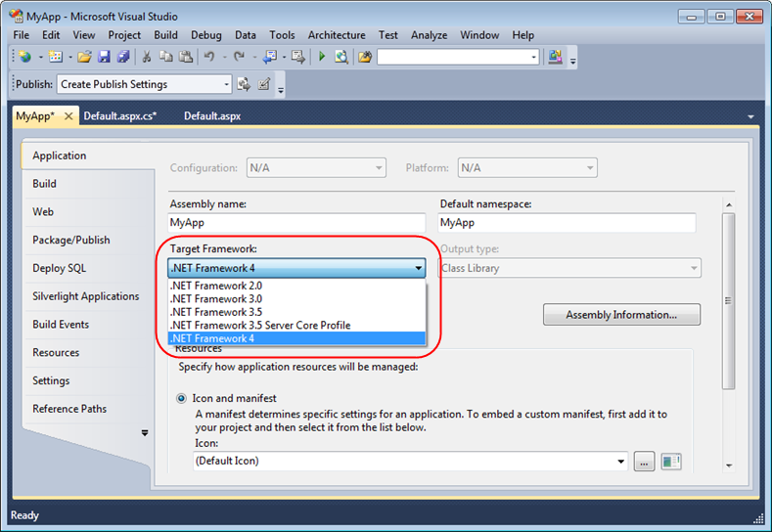This screenshot has height=532, width=772.
Task: Click the Redo arrow icon
Action: tap(240, 57)
